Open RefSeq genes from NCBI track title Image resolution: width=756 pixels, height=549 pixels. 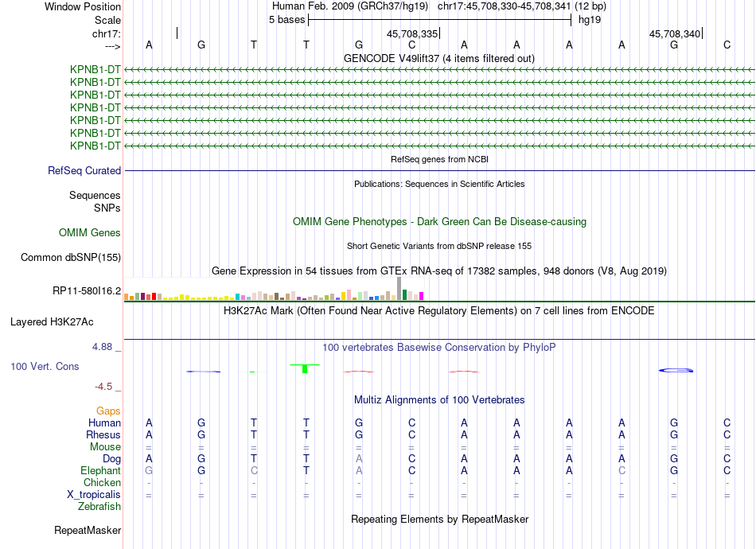[440, 159]
